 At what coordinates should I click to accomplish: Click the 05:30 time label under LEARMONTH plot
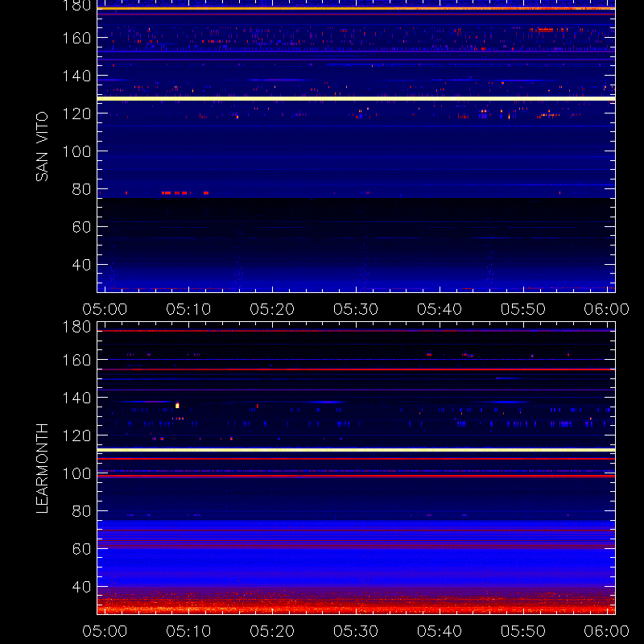click(x=356, y=631)
